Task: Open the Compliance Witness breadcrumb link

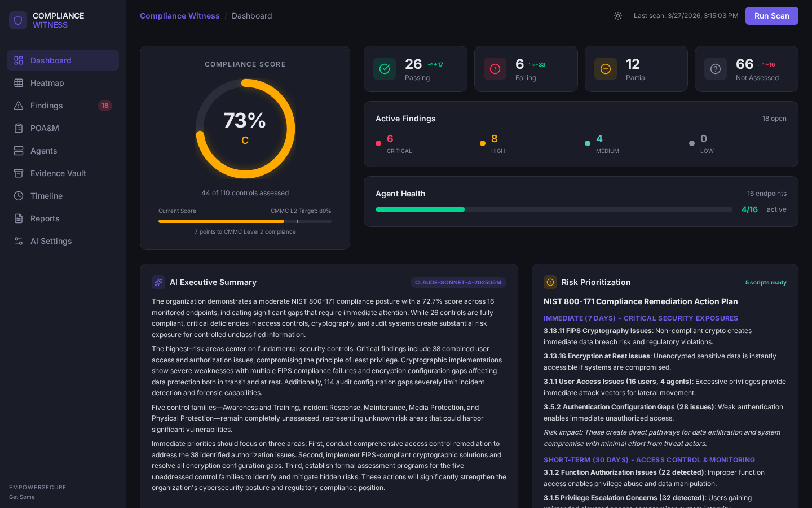Action: pos(179,16)
